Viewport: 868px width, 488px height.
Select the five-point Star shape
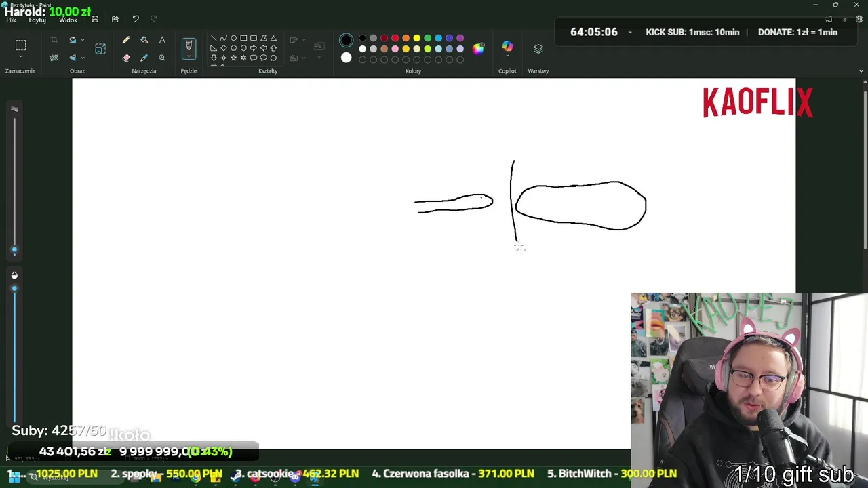(233, 58)
